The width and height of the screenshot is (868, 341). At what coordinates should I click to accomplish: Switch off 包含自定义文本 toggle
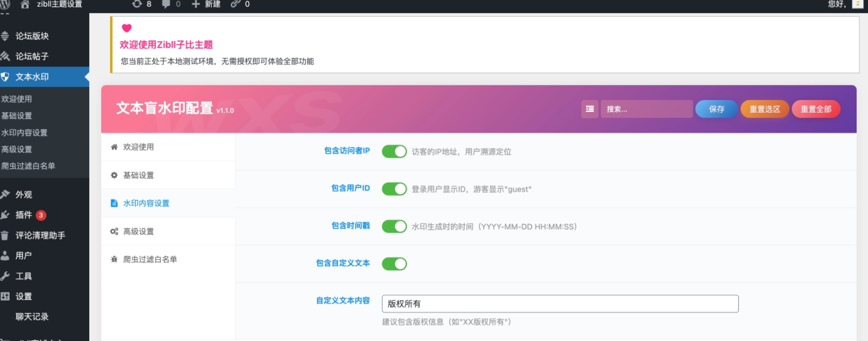click(394, 264)
